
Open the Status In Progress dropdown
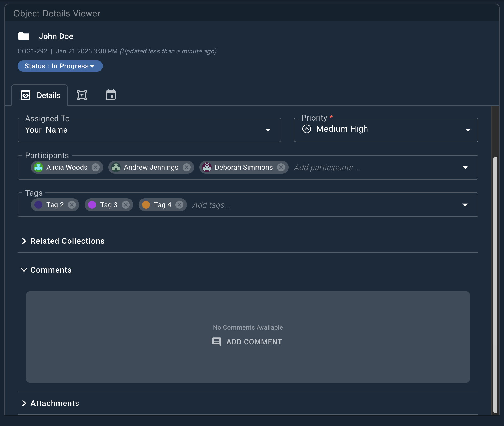coord(60,66)
